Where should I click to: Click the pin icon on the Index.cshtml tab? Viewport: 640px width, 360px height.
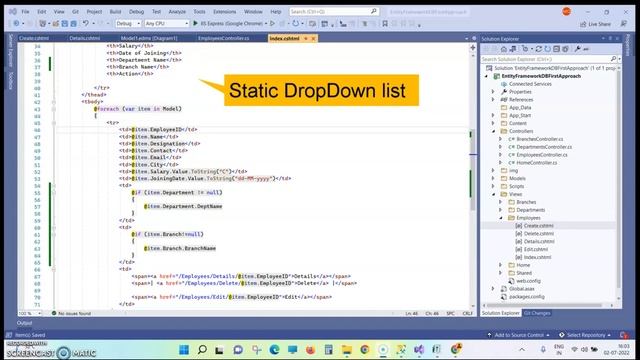click(306, 38)
